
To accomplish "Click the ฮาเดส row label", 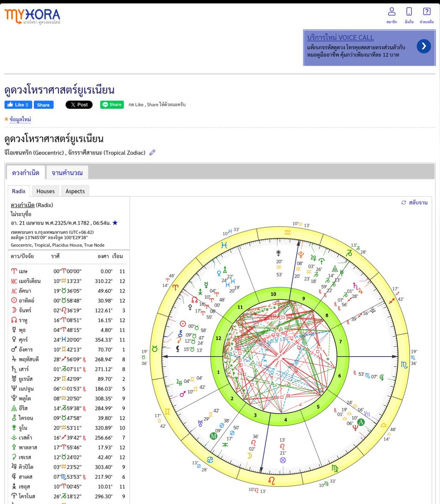I will pyautogui.click(x=25, y=477).
